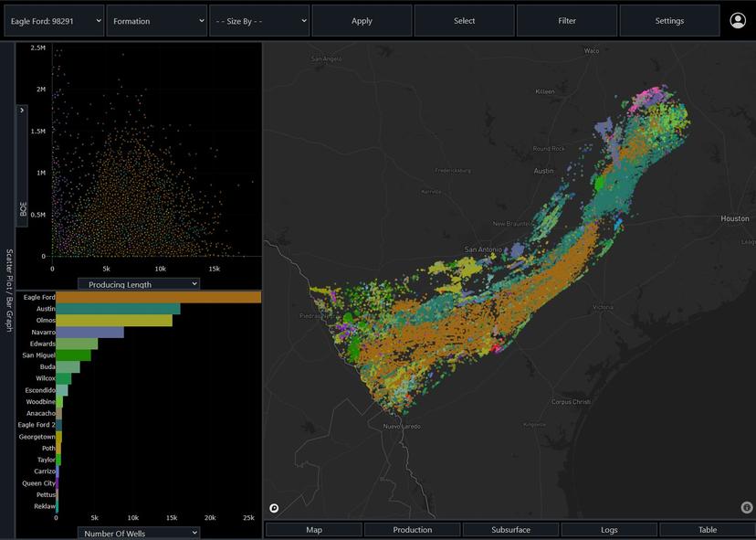The height and width of the screenshot is (540, 756).
Task: Open the Size By dropdown
Action: point(258,18)
